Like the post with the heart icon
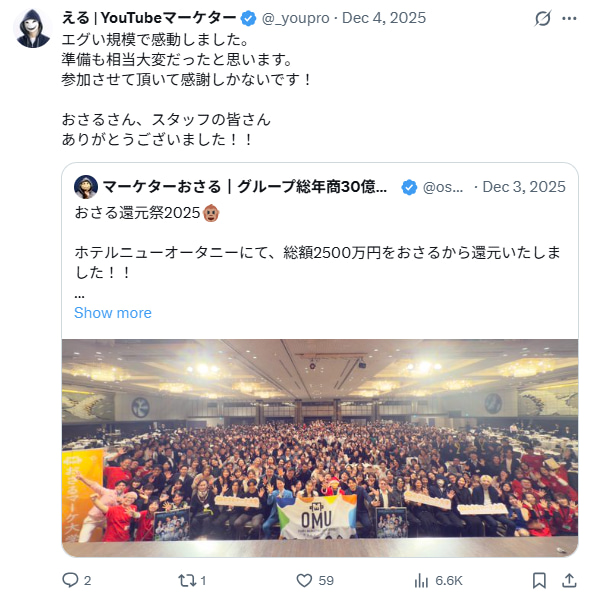The image size is (590, 597). (x=305, y=580)
